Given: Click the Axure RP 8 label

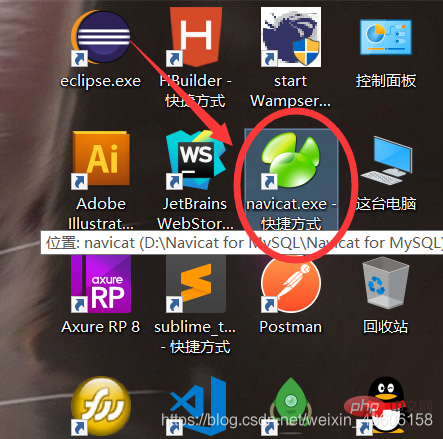Looking at the screenshot, I should 100,327.
